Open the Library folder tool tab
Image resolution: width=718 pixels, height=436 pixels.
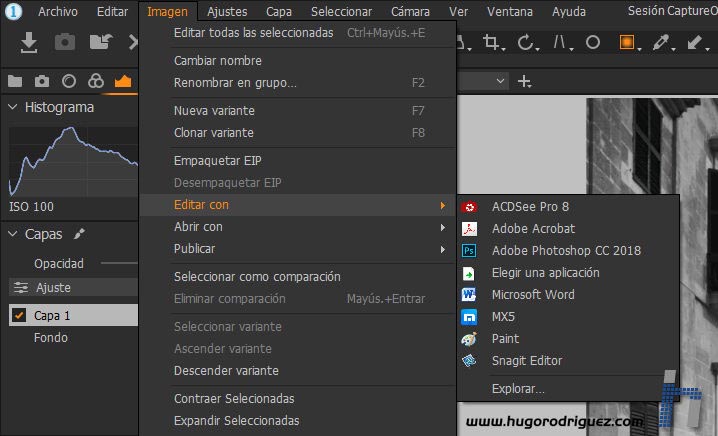[15, 81]
